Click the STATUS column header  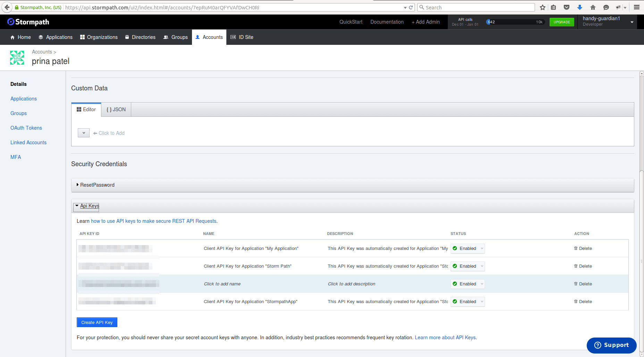tap(458, 234)
